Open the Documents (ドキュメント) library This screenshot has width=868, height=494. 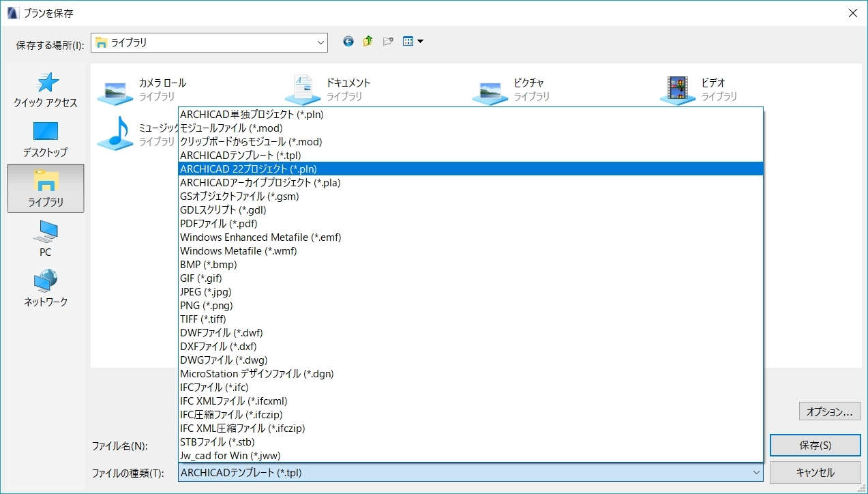[x=328, y=89]
